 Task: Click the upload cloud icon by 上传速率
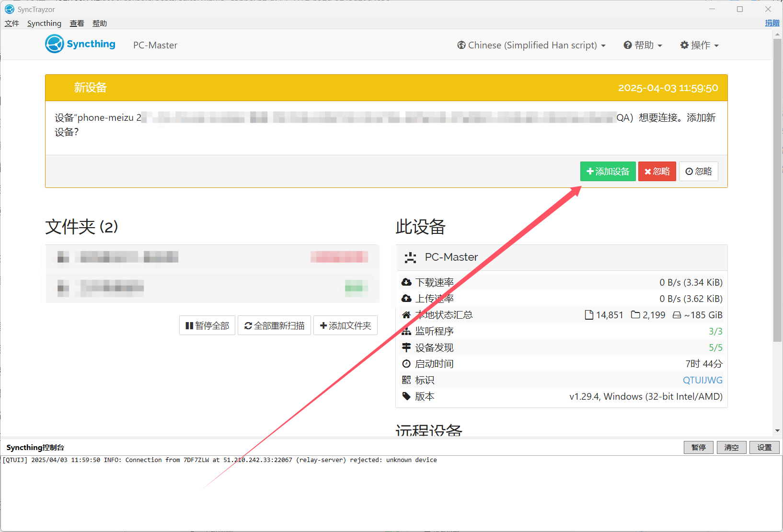click(x=406, y=298)
